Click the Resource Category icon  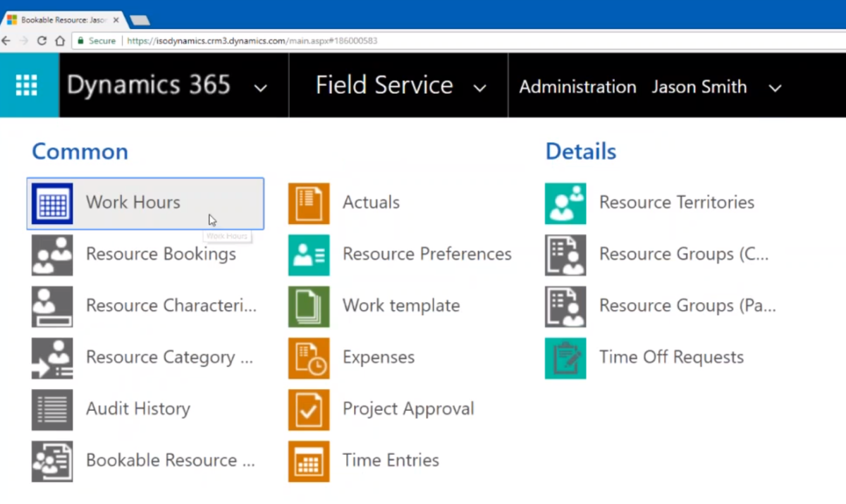52,357
